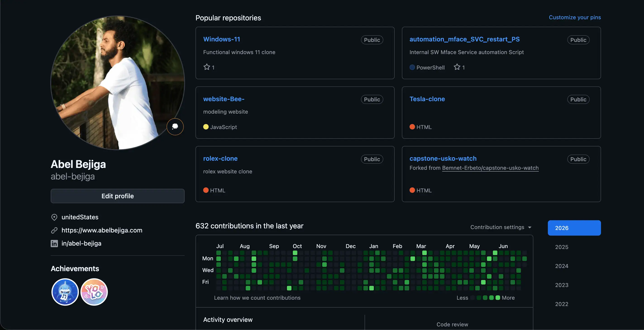The width and height of the screenshot is (644, 330).
Task: Open automation_mface_SVC_restart_PS repository
Action: point(465,39)
